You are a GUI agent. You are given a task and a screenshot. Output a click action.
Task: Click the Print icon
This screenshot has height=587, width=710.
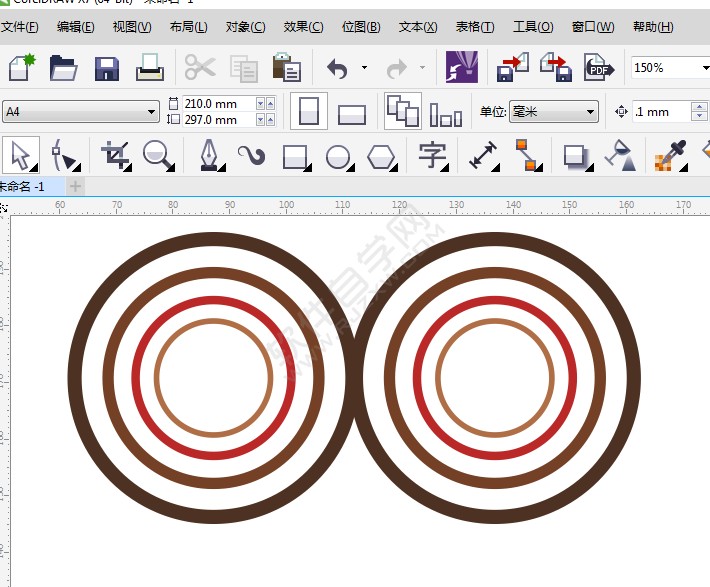coord(150,68)
